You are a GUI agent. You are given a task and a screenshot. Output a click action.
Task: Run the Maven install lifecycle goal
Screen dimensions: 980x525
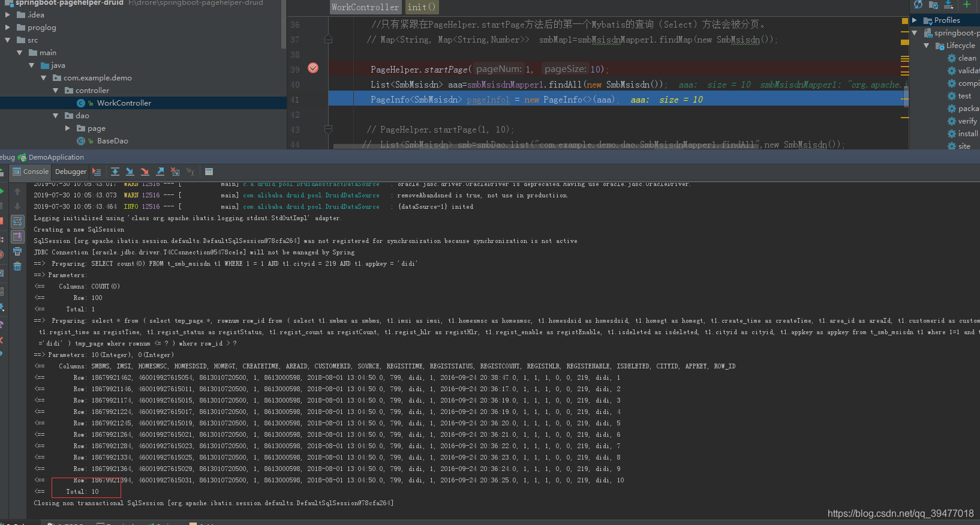963,134
